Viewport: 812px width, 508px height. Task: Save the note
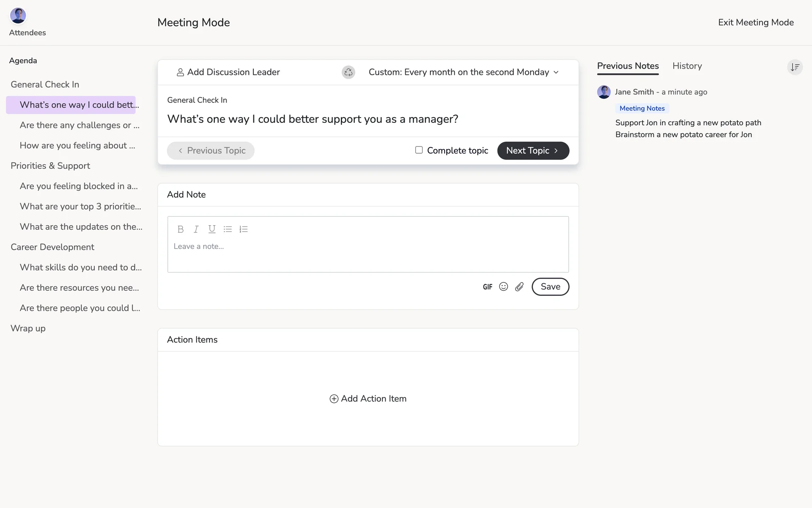550,287
